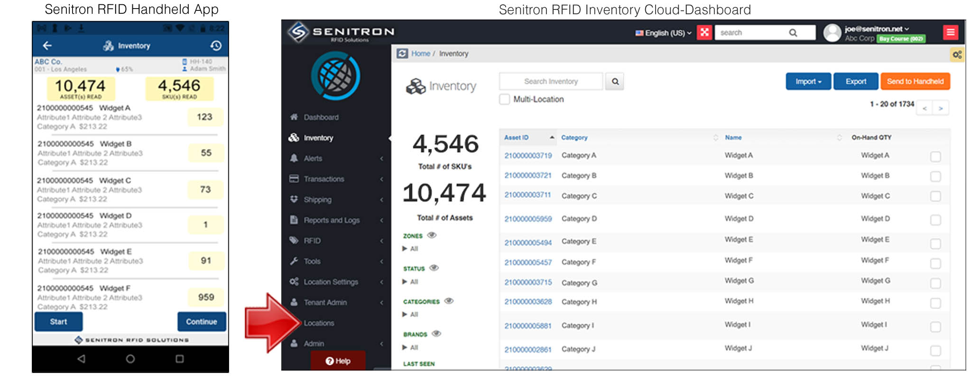The width and height of the screenshot is (980, 382).
Task: Enable the Multi-Location checkbox
Action: [505, 99]
